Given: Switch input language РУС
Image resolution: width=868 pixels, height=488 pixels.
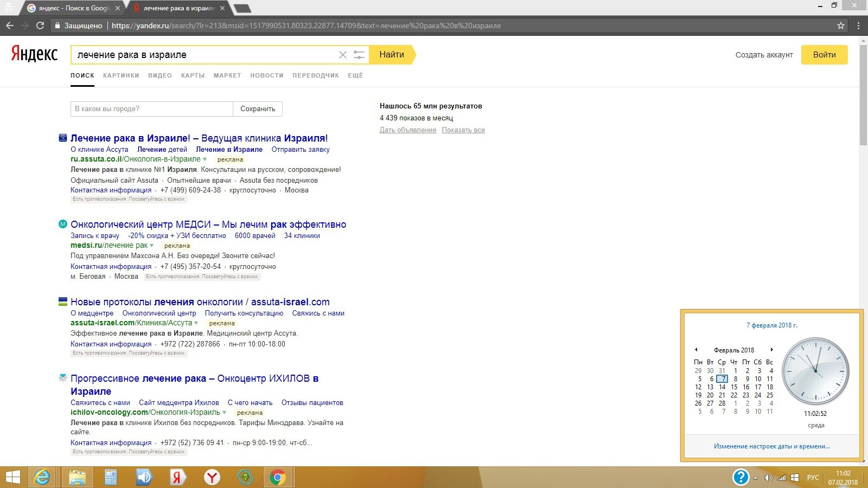Looking at the screenshot, I should (813, 478).
